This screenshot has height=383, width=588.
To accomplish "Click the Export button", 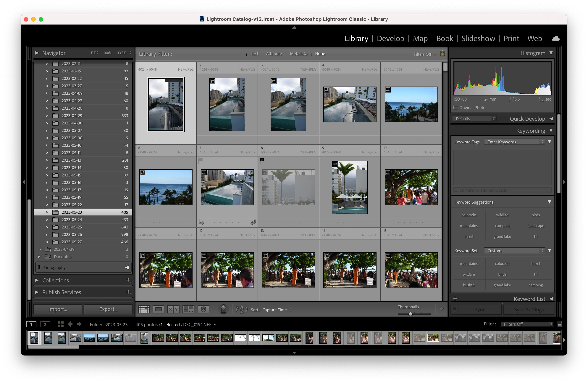I will pyautogui.click(x=108, y=309).
